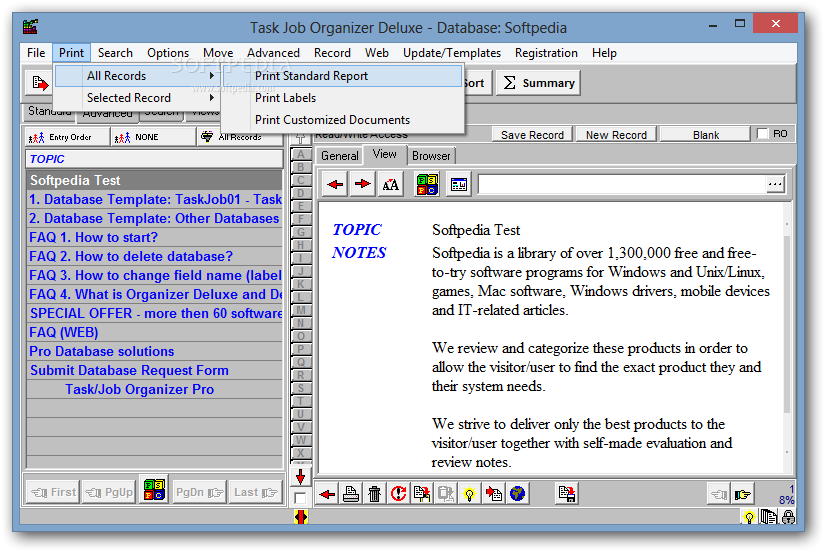
Task: Click the status bar lightbulb icon
Action: coord(749,517)
